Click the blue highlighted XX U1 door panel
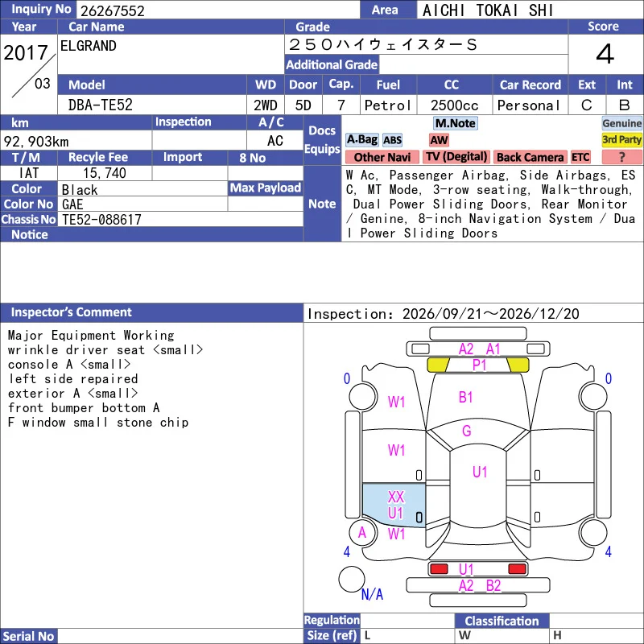Viewport: 644px width, 644px height. pos(394,505)
